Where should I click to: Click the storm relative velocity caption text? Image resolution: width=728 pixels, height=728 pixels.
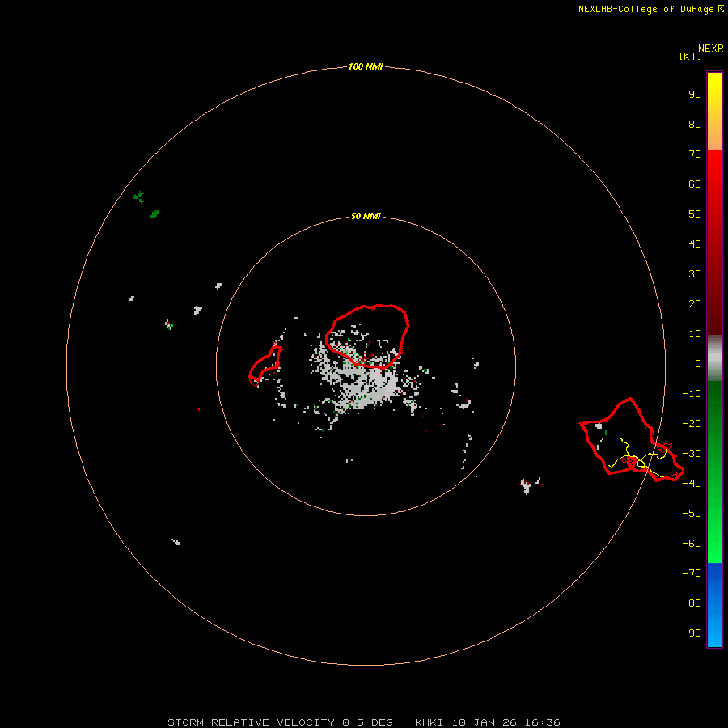[364, 722]
